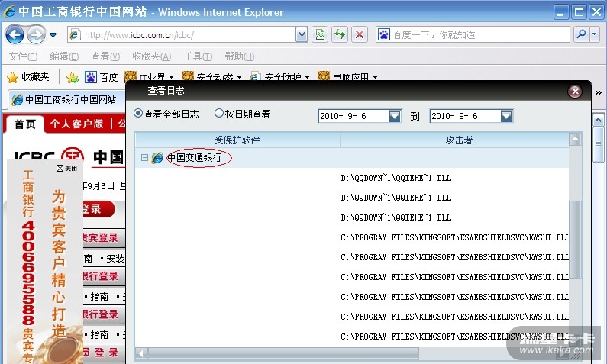Click the 贵宾登录 button on ICBC page
Screen dimensions: 607x364
[x=102, y=237]
